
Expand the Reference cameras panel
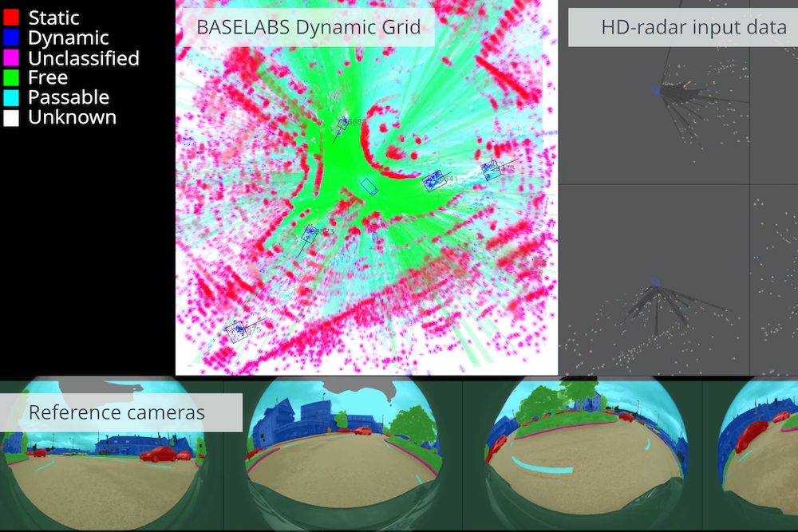117,412
